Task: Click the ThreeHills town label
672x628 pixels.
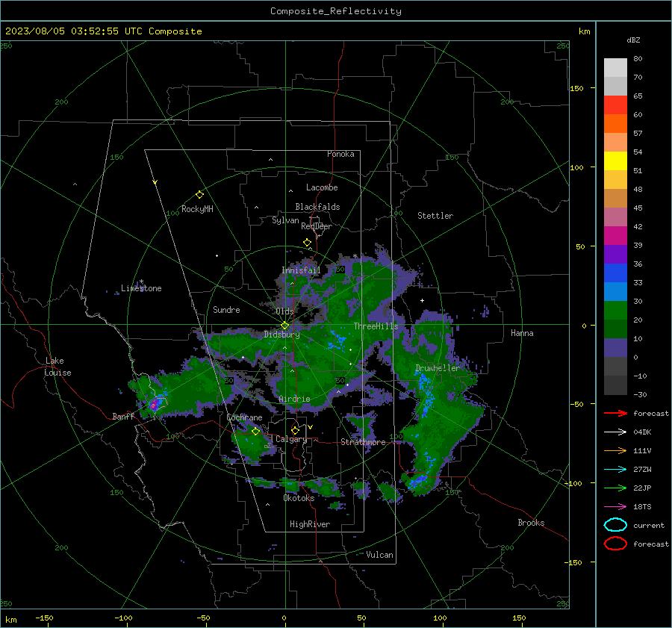Action: [x=376, y=326]
